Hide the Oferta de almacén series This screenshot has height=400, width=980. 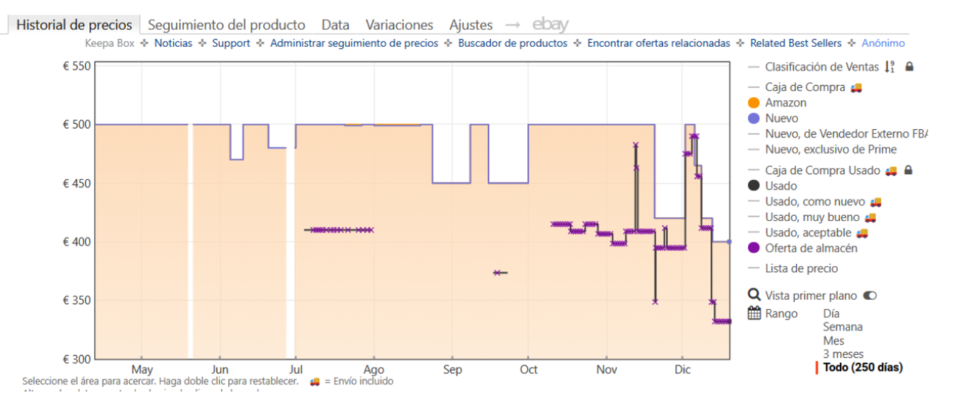click(x=754, y=248)
